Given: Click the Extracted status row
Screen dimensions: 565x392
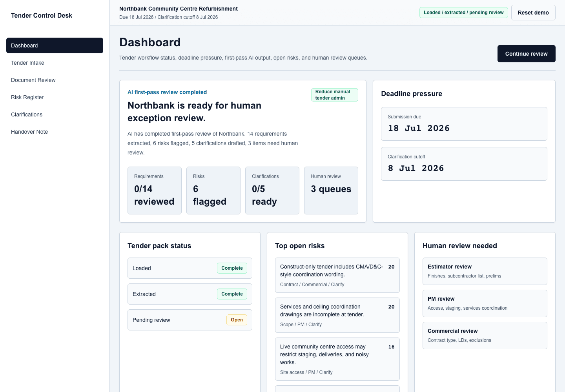Looking at the screenshot, I should coord(190,294).
